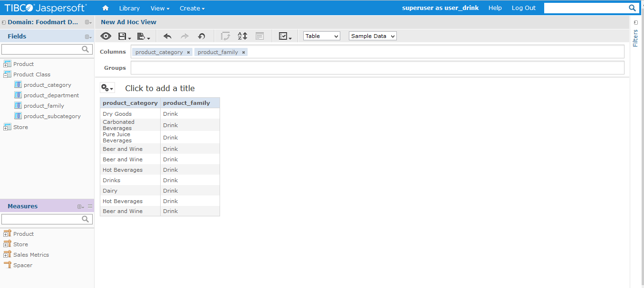This screenshot has height=288, width=644.
Task: Collapse the Product Class node in Fields
Action: pyautogui.click(x=6, y=76)
